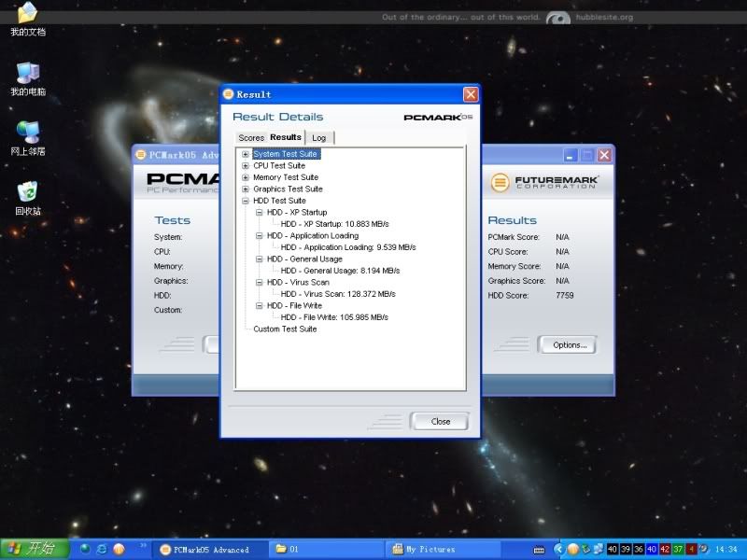Expand the Memory Test Suite node

(246, 177)
